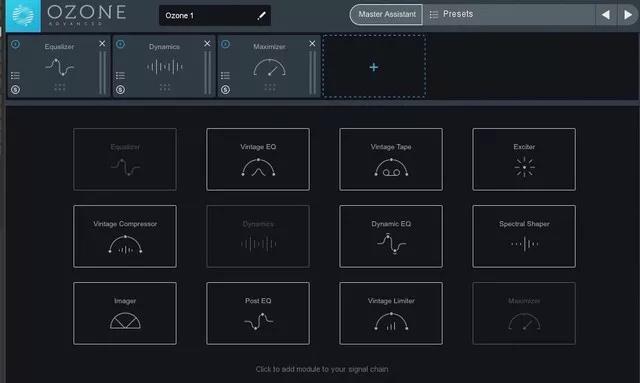The image size is (640, 383).
Task: Add the Post EQ module
Action: pos(258,313)
